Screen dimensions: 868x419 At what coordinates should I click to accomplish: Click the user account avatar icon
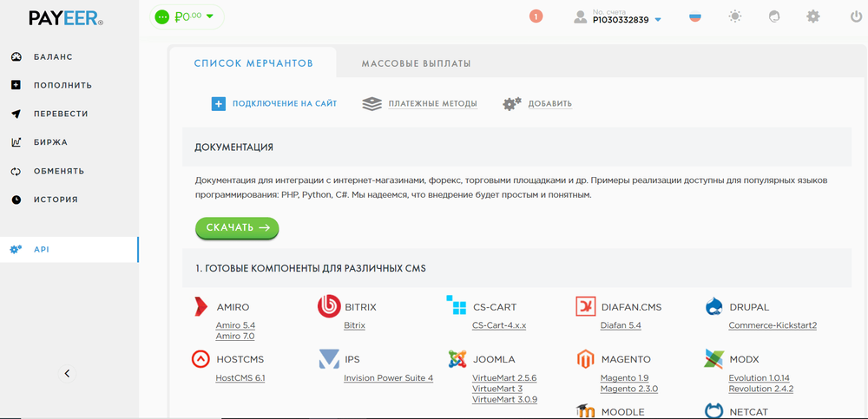[580, 17]
